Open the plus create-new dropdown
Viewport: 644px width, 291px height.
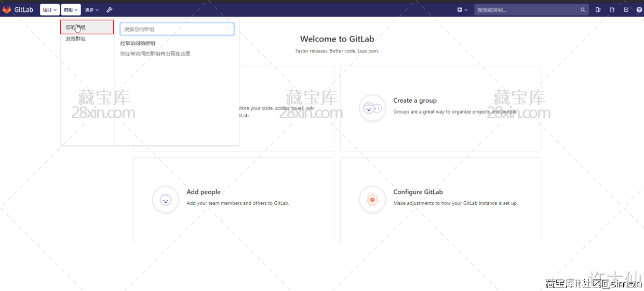click(462, 9)
